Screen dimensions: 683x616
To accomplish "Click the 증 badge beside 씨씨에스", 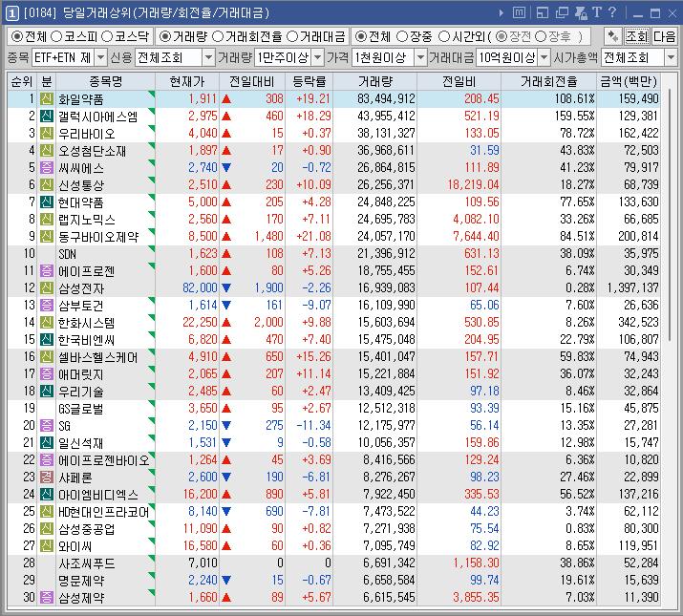I will click(x=47, y=168).
